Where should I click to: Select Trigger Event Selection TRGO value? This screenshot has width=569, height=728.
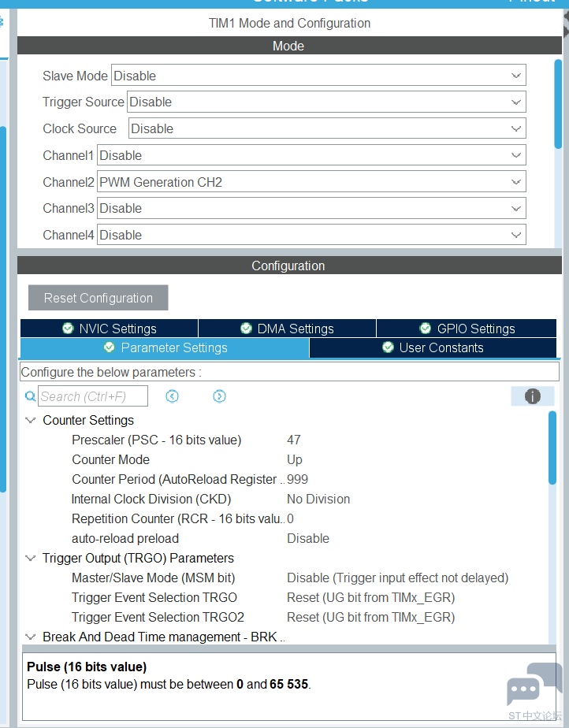click(370, 597)
